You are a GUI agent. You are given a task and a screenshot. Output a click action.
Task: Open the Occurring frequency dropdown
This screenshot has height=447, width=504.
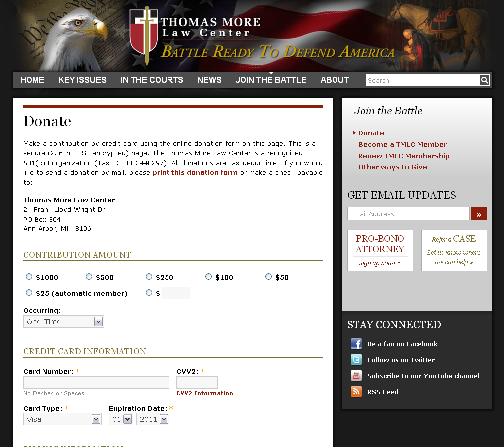pyautogui.click(x=64, y=322)
